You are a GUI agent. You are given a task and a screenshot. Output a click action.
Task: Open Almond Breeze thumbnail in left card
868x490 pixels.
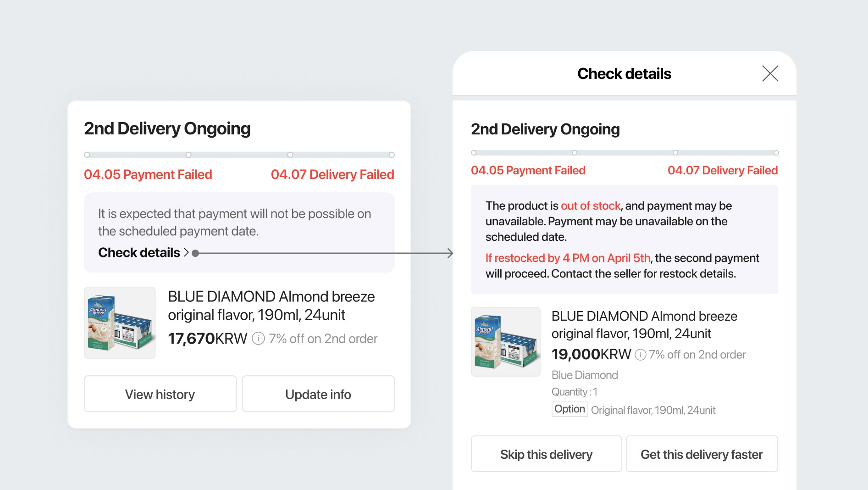[x=120, y=323]
